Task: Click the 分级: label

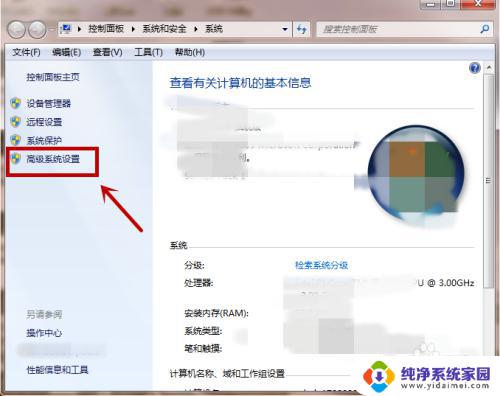Action: click(194, 265)
